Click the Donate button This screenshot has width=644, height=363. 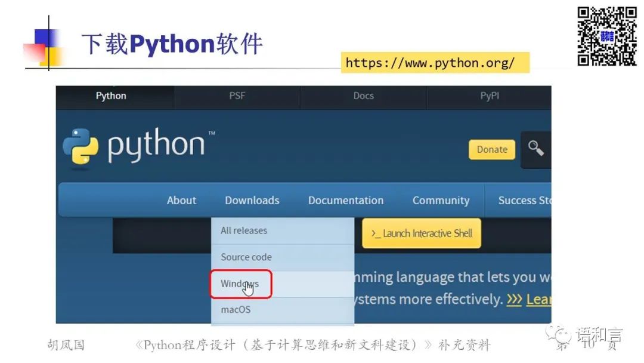pos(491,150)
